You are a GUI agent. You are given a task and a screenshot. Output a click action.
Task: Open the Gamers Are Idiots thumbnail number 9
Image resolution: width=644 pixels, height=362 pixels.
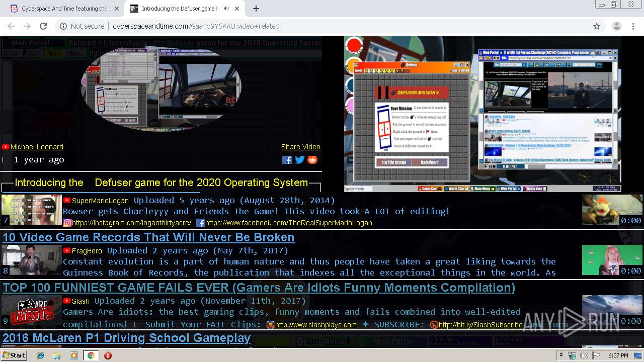coord(31,310)
